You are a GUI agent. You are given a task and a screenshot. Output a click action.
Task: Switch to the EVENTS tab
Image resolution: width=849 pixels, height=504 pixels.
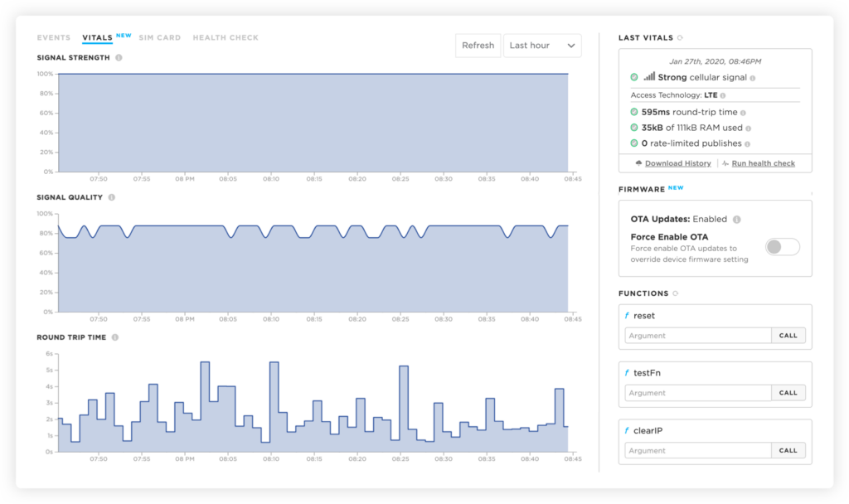[53, 37]
